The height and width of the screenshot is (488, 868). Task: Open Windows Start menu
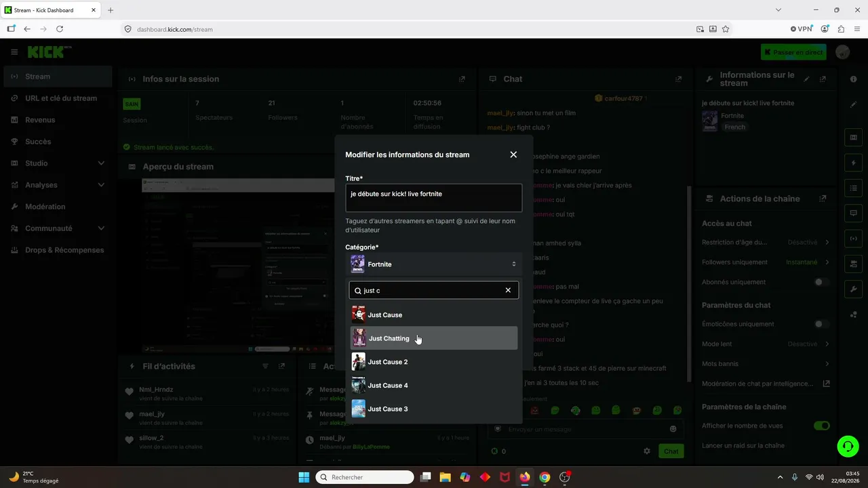[304, 477]
